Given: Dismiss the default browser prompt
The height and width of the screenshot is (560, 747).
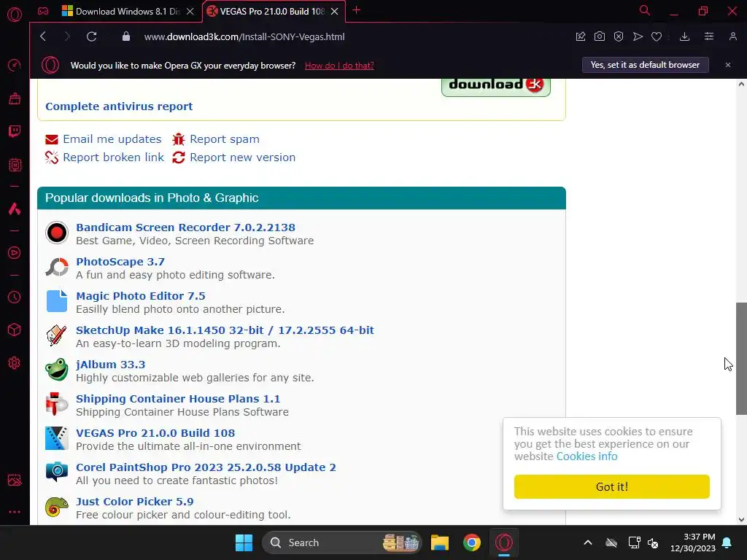Looking at the screenshot, I should point(727,65).
